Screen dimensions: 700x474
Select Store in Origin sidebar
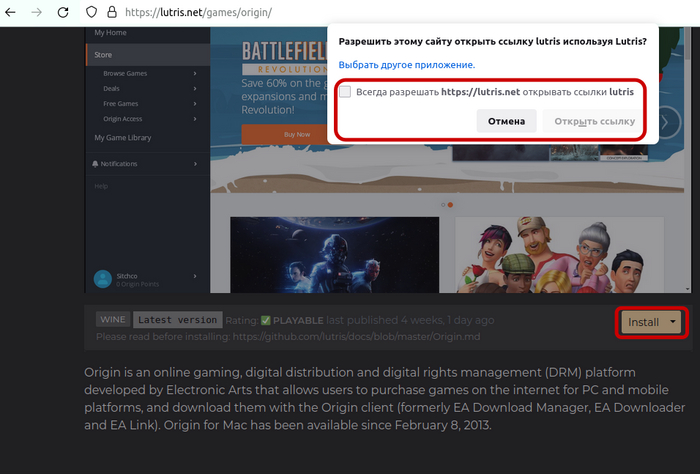(x=148, y=55)
